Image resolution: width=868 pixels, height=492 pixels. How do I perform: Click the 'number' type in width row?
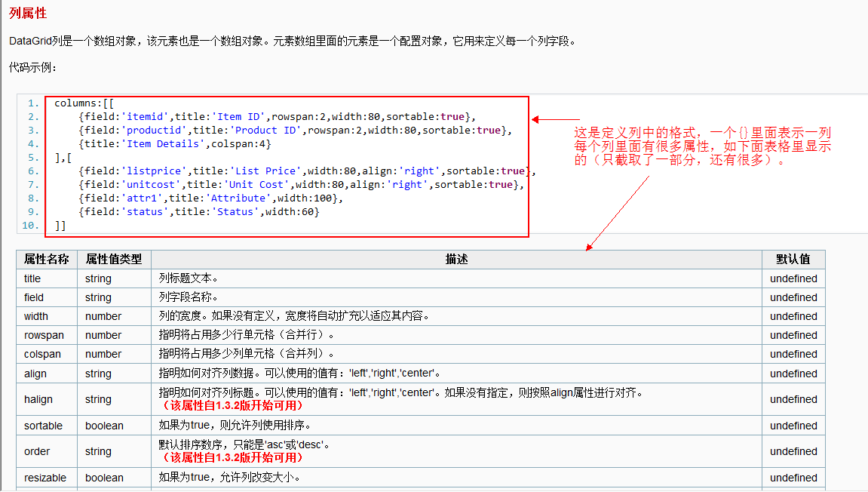[103, 316]
